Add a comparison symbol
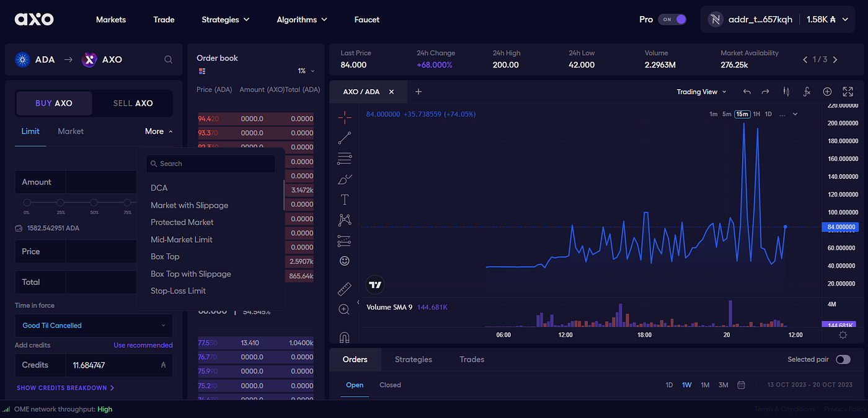The image size is (868, 418). click(x=827, y=92)
